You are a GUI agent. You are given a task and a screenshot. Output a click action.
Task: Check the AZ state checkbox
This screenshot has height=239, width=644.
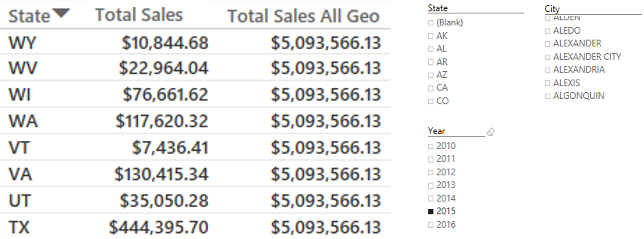[431, 75]
